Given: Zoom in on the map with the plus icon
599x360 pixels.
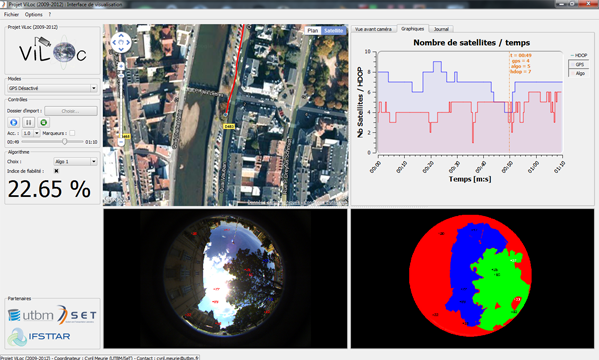Looking at the screenshot, I should pos(121,66).
